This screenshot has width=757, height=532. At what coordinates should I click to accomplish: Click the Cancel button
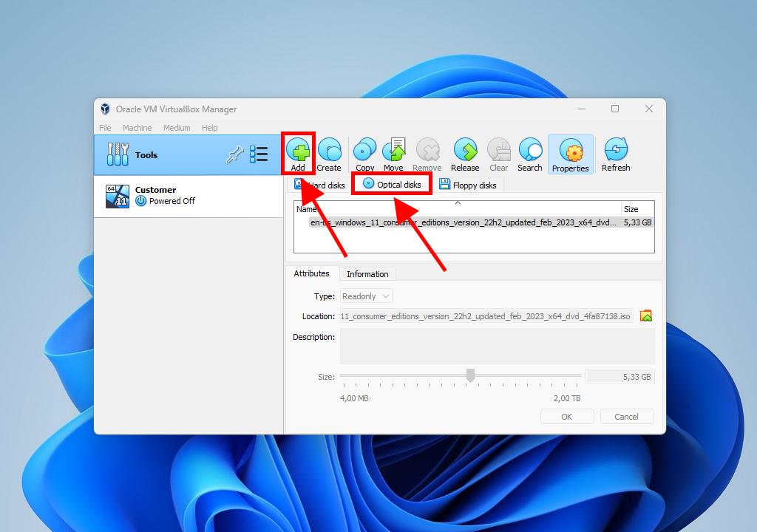click(x=626, y=417)
